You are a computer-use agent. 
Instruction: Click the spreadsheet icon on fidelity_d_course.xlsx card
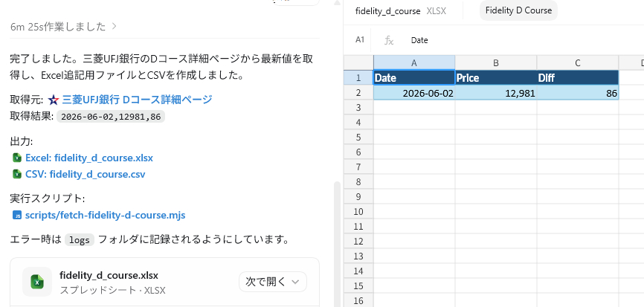tap(37, 282)
